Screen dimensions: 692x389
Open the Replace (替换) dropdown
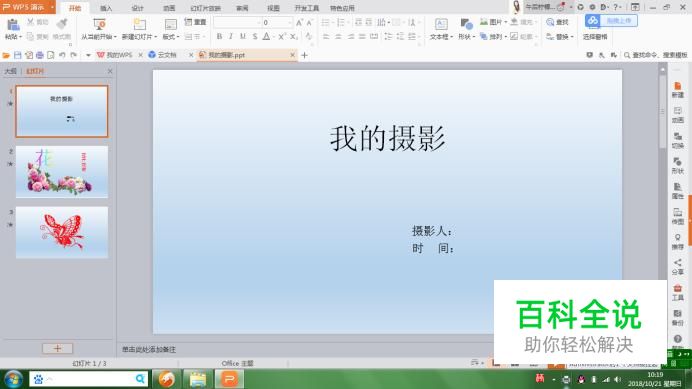pyautogui.click(x=560, y=37)
